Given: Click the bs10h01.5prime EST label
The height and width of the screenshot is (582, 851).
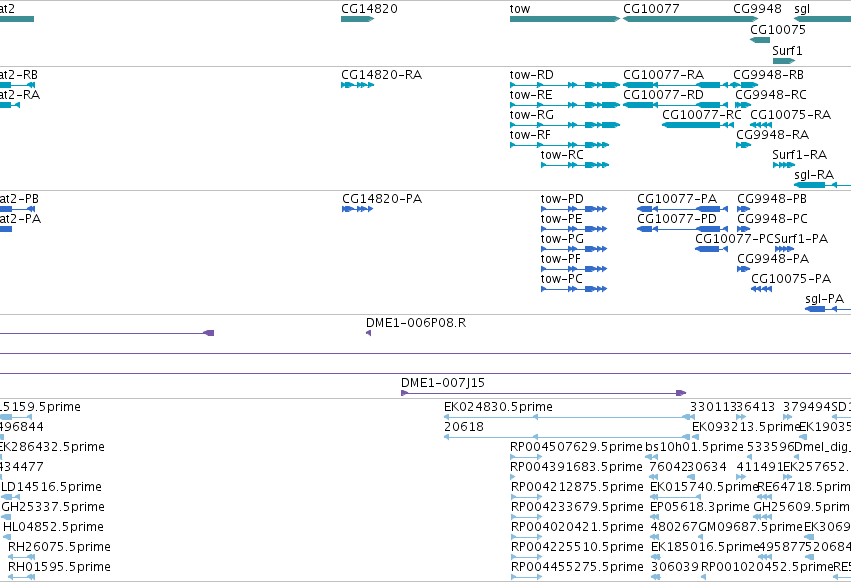Looking at the screenshot, I should (x=694, y=447).
